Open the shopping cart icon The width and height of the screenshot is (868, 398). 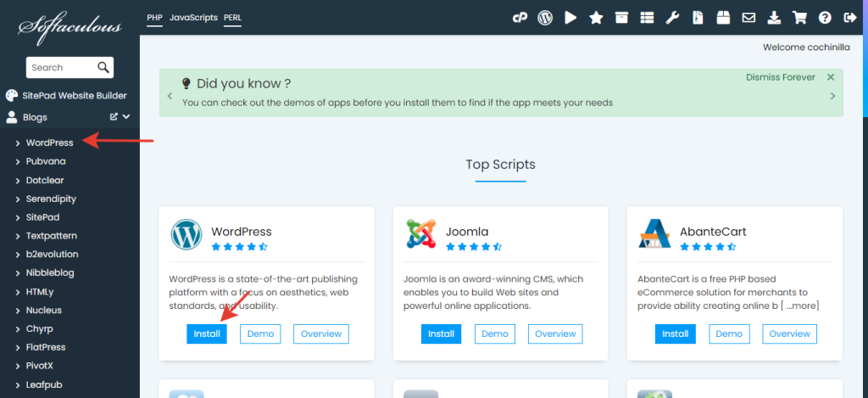tap(799, 18)
